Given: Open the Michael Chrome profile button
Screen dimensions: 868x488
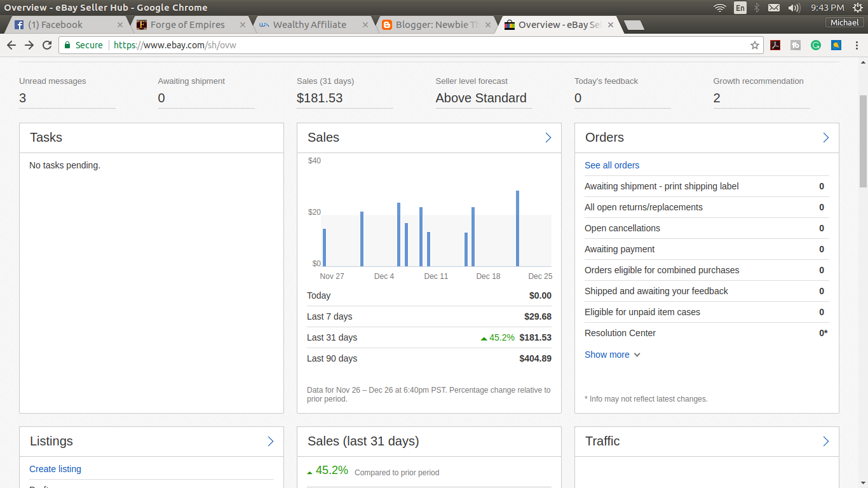Looking at the screenshot, I should [844, 22].
